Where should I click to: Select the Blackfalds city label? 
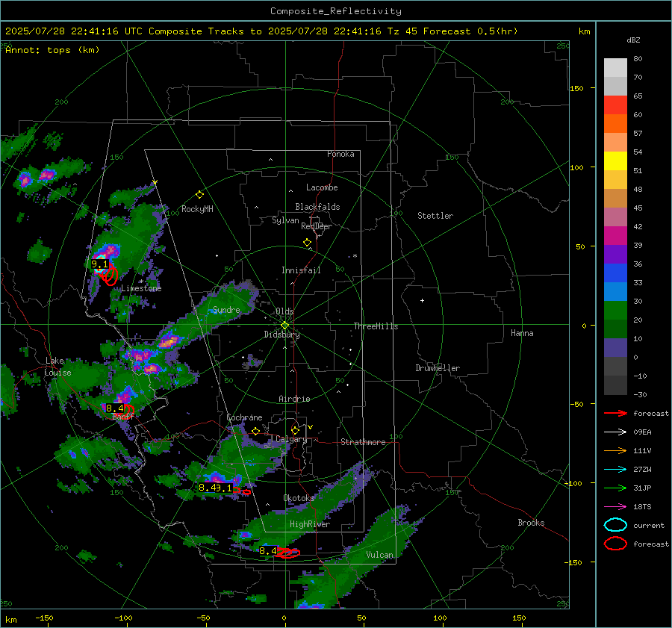[x=317, y=207]
